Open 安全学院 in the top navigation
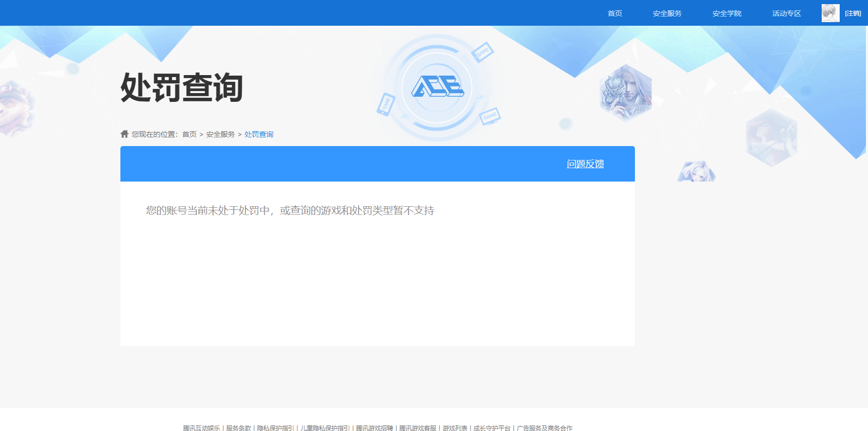 click(x=727, y=13)
